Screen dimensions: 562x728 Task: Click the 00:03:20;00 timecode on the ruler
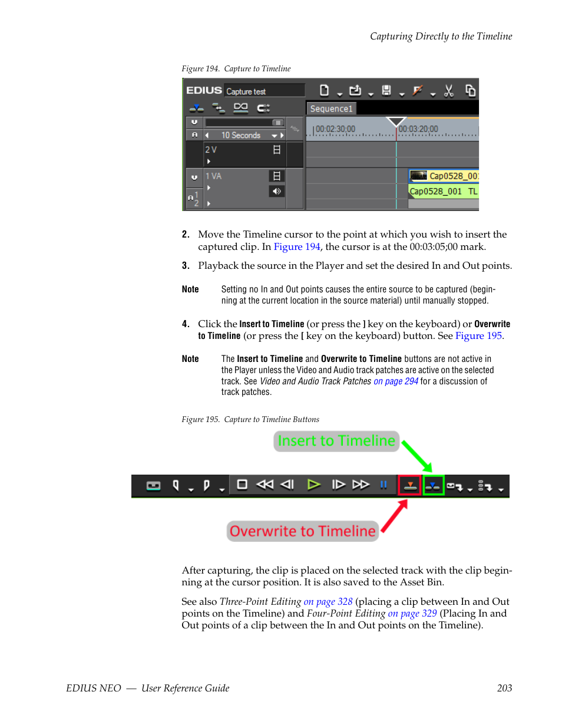click(x=418, y=129)
